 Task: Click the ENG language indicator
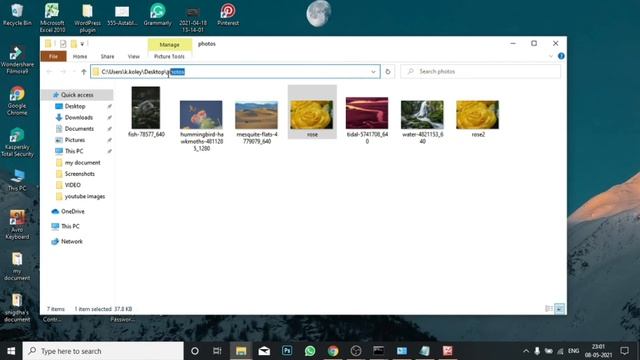(573, 351)
